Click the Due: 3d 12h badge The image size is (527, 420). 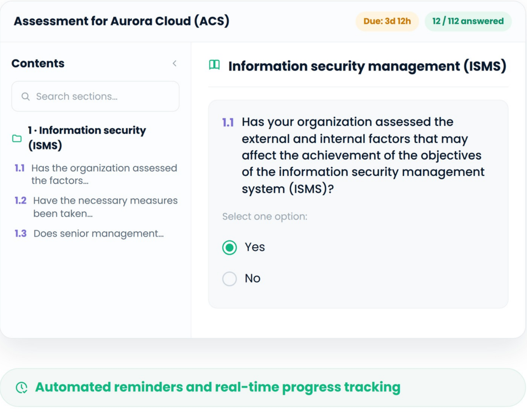pos(387,21)
